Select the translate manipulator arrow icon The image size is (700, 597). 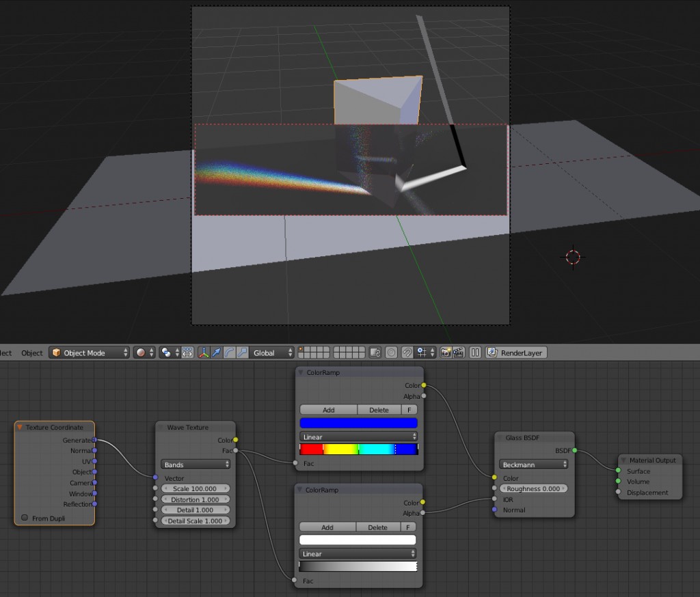point(217,352)
